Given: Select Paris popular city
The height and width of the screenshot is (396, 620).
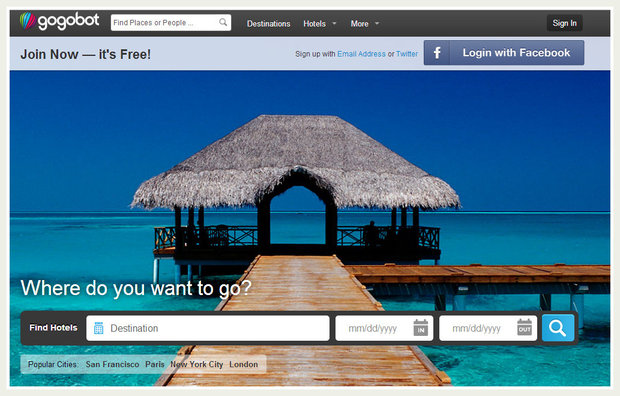Looking at the screenshot, I should (155, 364).
